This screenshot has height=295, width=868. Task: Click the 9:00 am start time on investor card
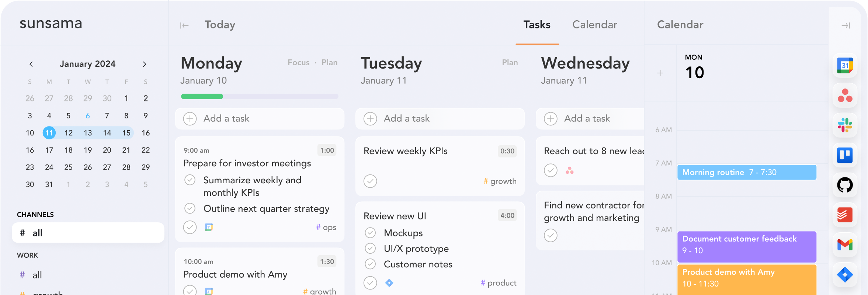(197, 150)
